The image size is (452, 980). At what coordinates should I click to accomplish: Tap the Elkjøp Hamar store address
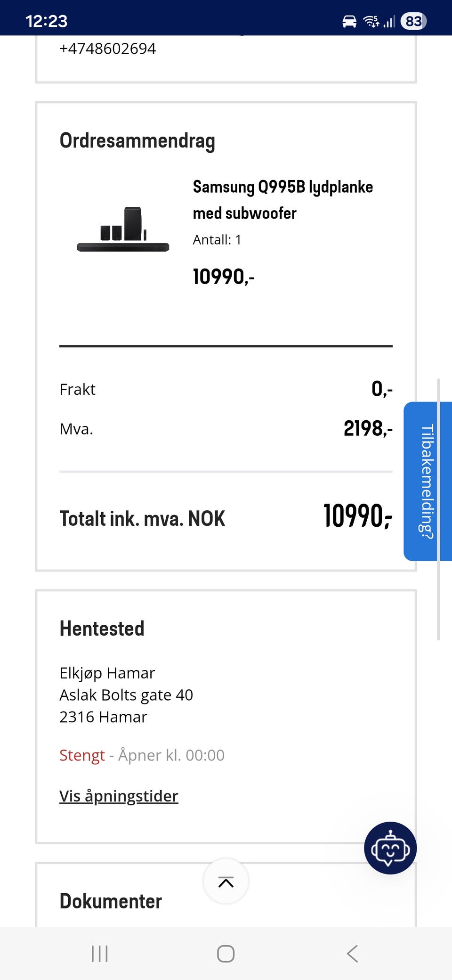pyautogui.click(x=126, y=695)
